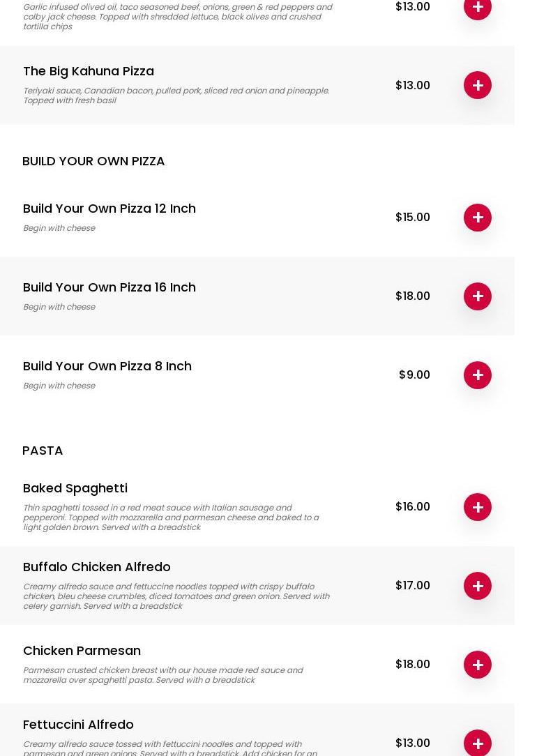Open Chicken Parmesan item title
This screenshot has width=537, height=756.
(82, 651)
